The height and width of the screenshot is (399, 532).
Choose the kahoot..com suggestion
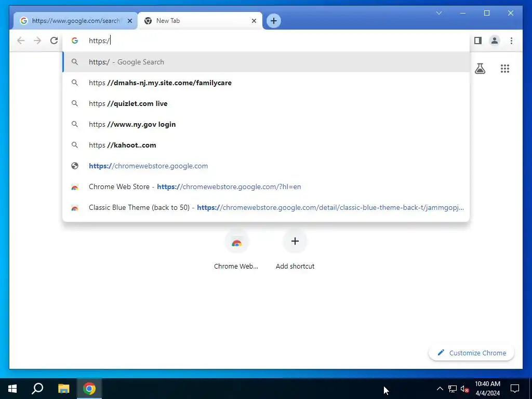[266, 145]
